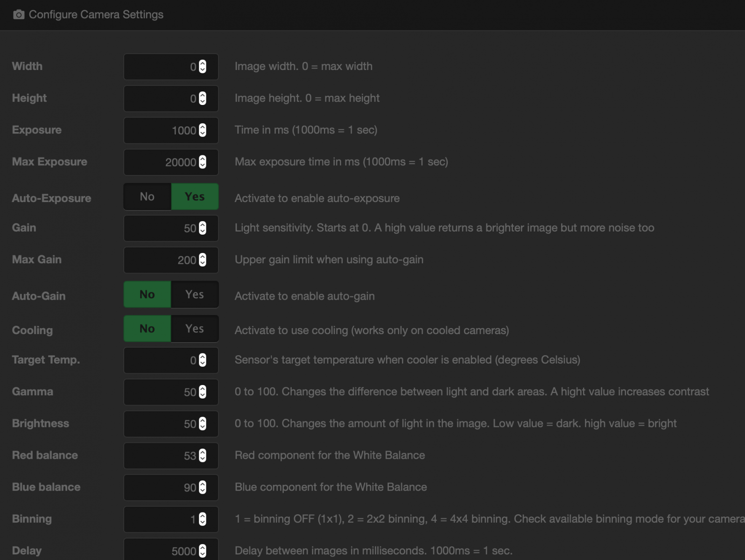
Task: Click the Delay stepper arrows
Action: (x=203, y=551)
